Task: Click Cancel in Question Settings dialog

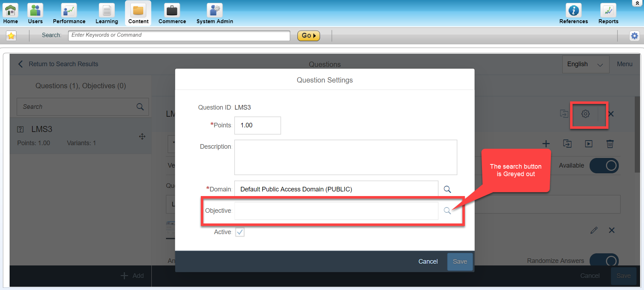Action: [x=428, y=262]
